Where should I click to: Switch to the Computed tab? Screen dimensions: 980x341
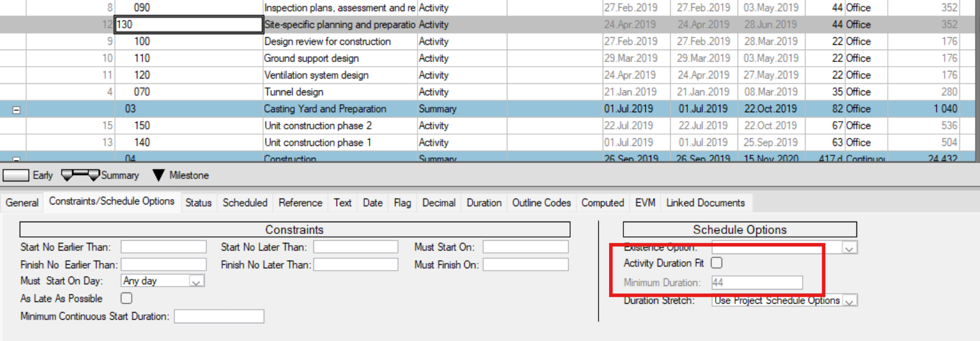click(603, 203)
